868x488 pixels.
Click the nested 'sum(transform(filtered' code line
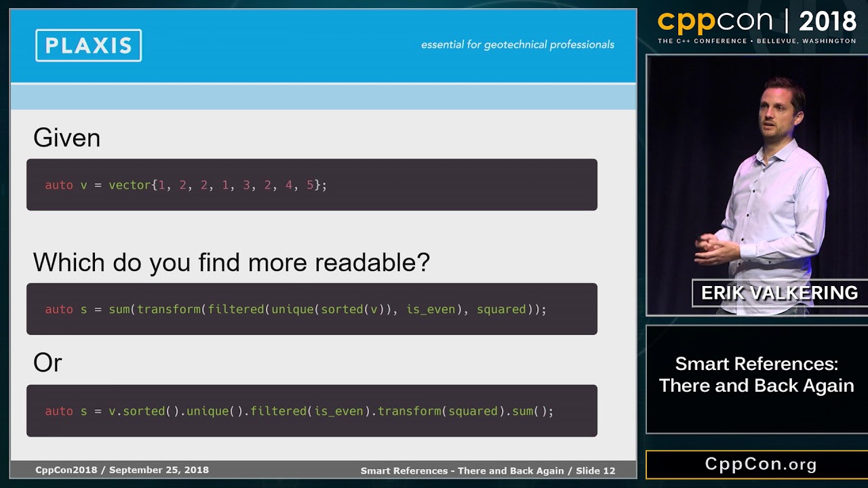tap(296, 309)
